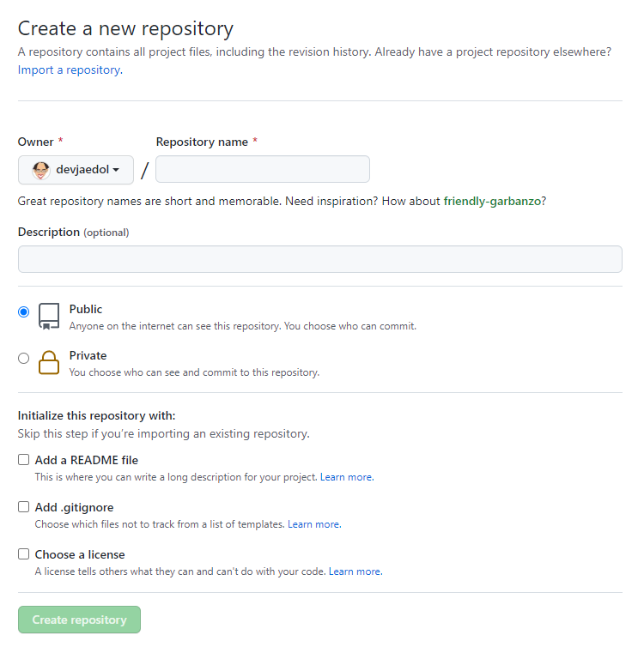Enable the Add a README file checkbox
Screen dimensions: 644x653
point(24,460)
